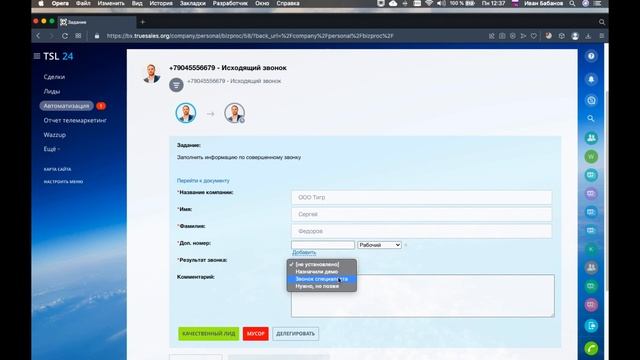Focus the Название компании field

click(422, 198)
